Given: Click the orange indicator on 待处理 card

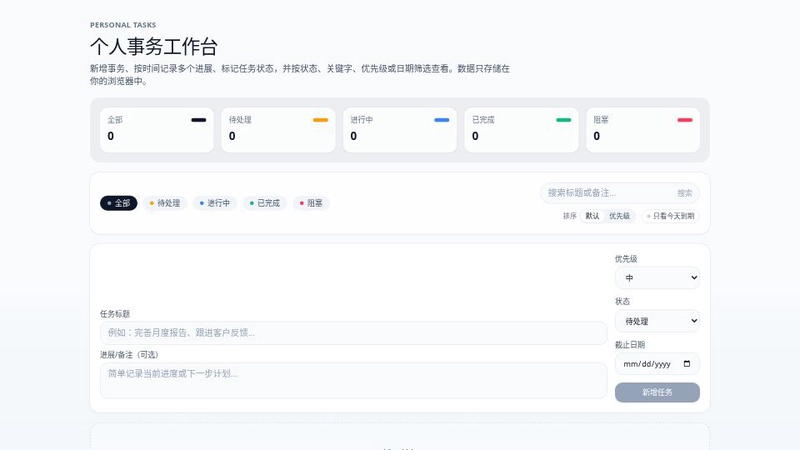Looking at the screenshot, I should point(320,120).
